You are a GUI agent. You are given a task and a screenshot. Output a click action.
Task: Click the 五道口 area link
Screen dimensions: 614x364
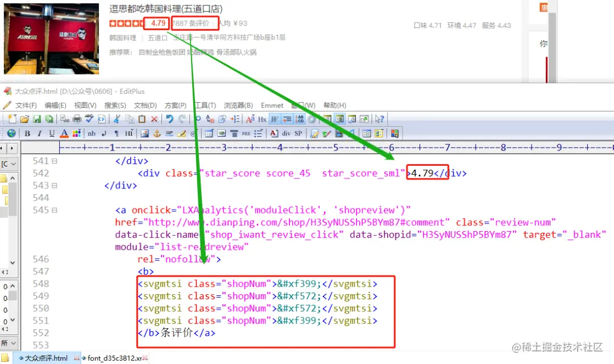(157, 38)
